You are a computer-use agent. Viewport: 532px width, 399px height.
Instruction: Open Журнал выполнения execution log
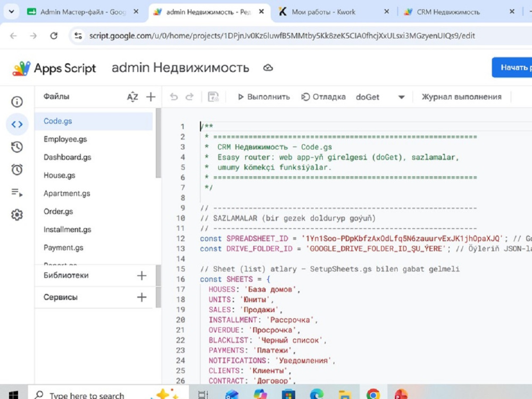(x=461, y=97)
